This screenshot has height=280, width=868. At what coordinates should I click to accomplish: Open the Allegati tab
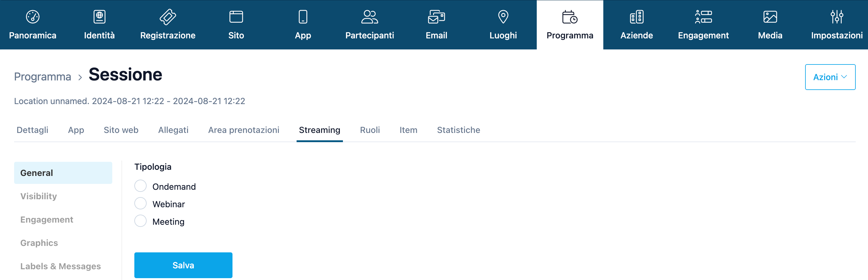pos(173,130)
